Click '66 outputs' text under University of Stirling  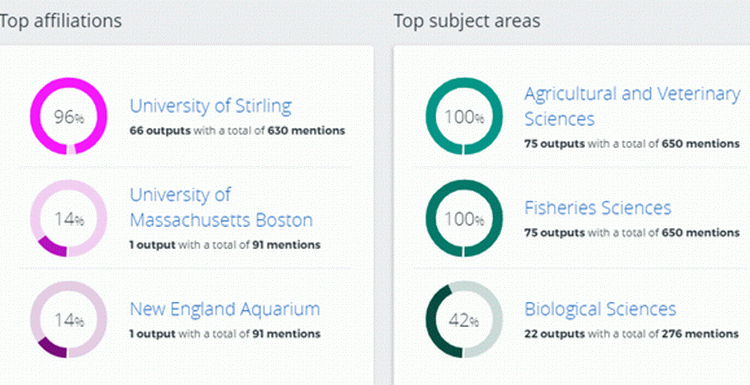click(x=160, y=131)
